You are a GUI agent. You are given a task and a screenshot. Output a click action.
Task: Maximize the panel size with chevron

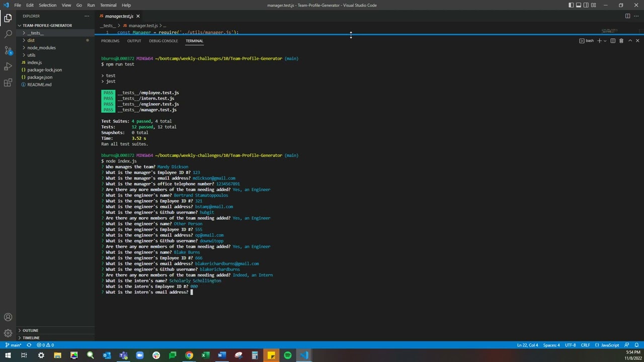coord(630,41)
